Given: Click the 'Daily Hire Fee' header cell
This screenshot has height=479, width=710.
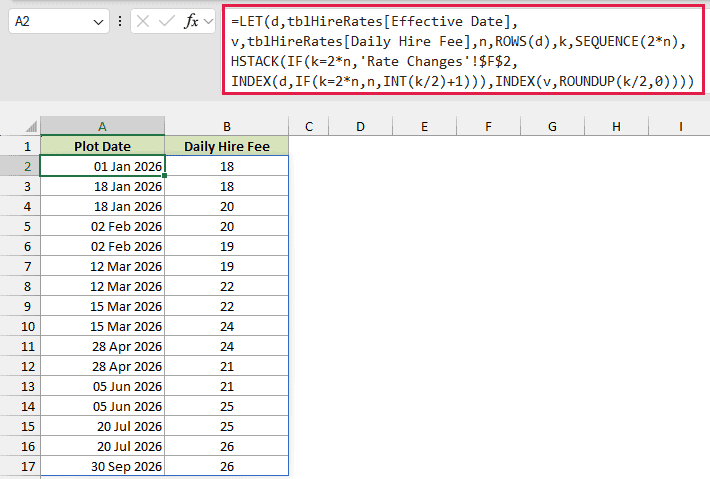Looking at the screenshot, I should (226, 146).
